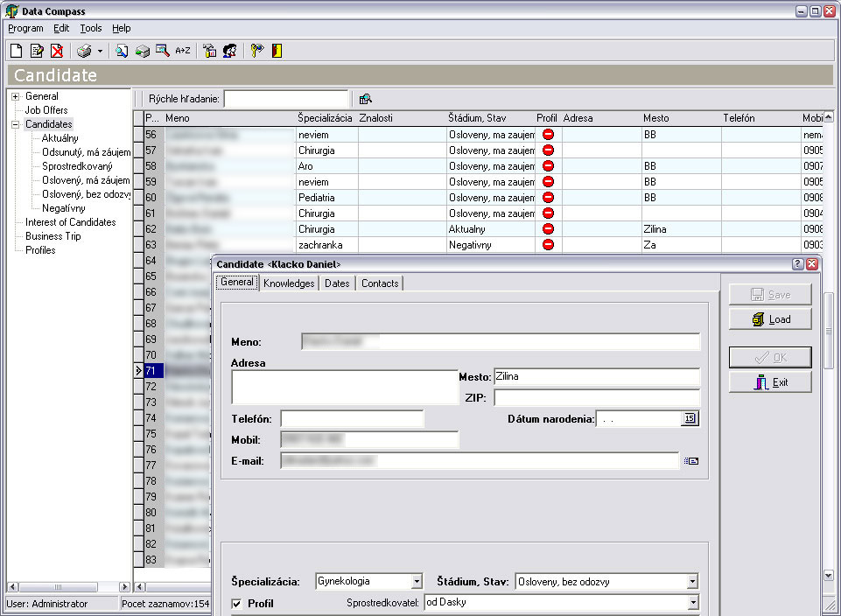Click the red profile icon in row 58
Screen dimensions: 841x616
tap(548, 166)
